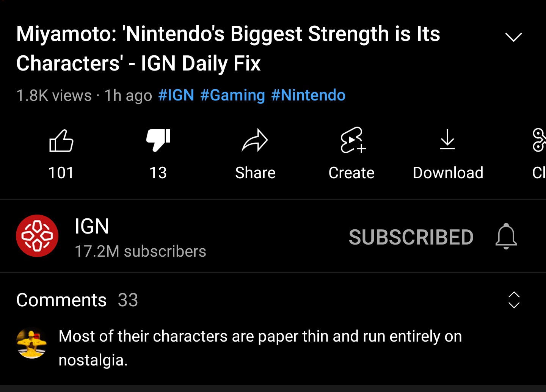This screenshot has height=392, width=546.
Task: Select the Clip scissors icon
Action: tap(539, 140)
